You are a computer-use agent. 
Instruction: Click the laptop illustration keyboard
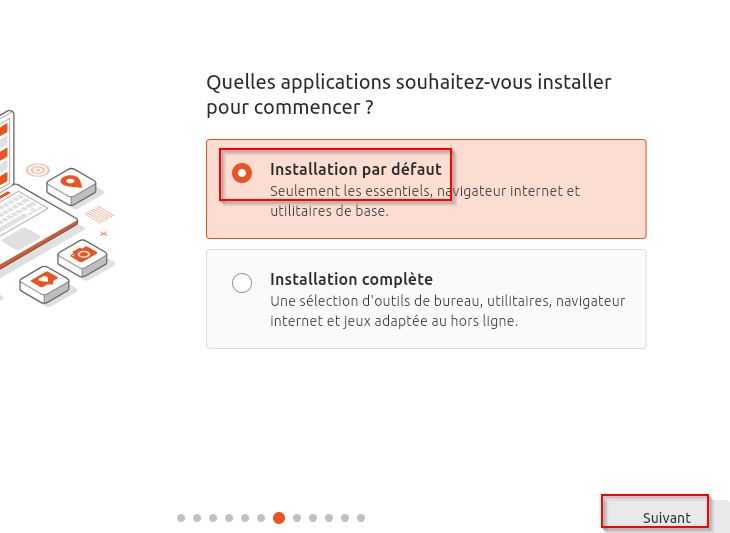click(x=17, y=210)
